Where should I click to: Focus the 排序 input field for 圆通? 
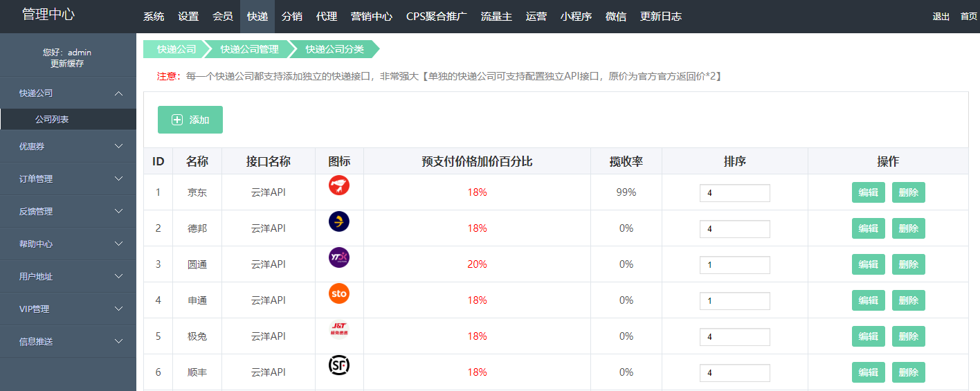(734, 264)
